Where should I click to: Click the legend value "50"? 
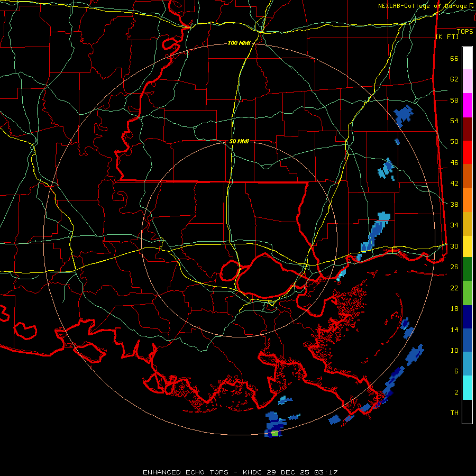click(x=454, y=142)
